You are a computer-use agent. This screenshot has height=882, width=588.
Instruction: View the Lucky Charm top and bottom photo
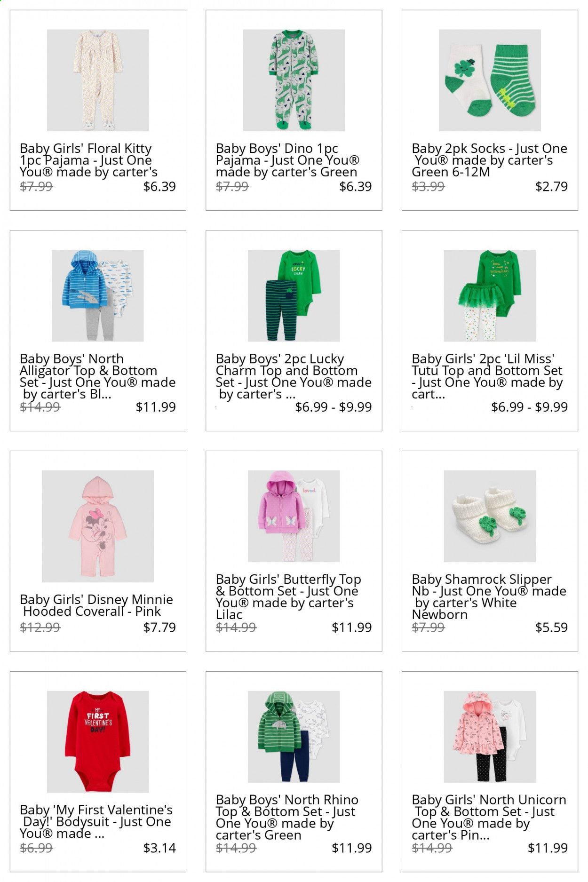point(294,296)
